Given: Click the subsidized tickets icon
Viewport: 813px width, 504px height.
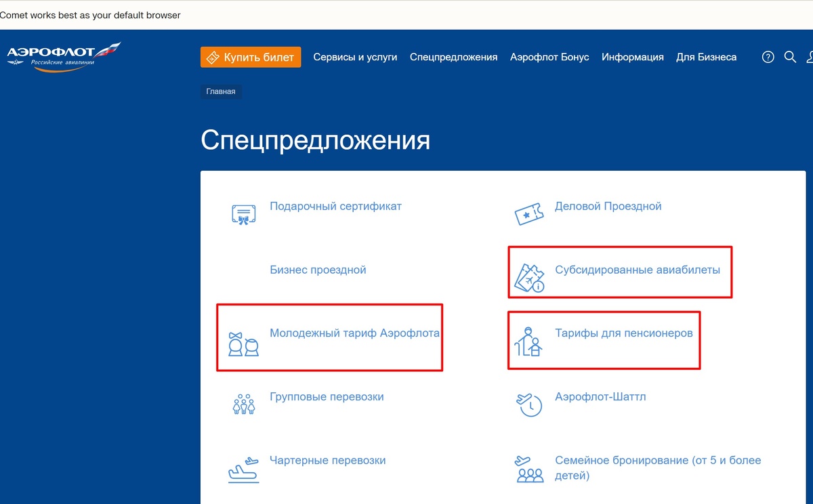Looking at the screenshot, I should tap(529, 278).
